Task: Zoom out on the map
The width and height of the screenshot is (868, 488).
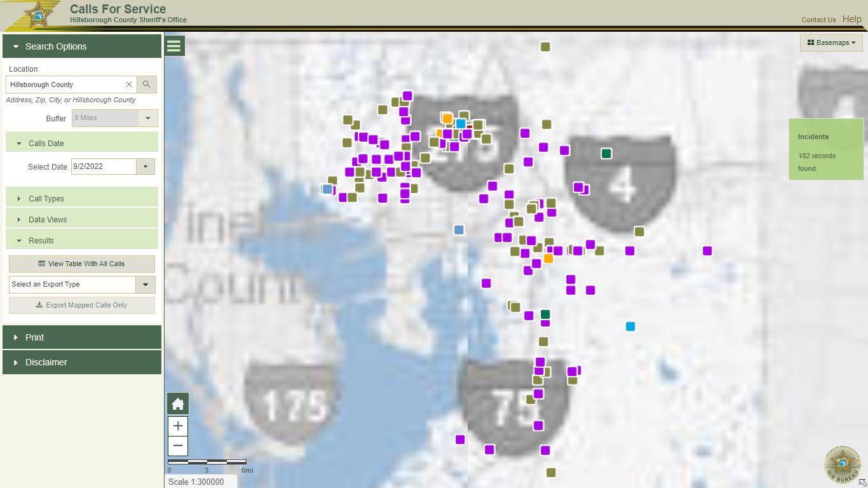Action: click(178, 445)
